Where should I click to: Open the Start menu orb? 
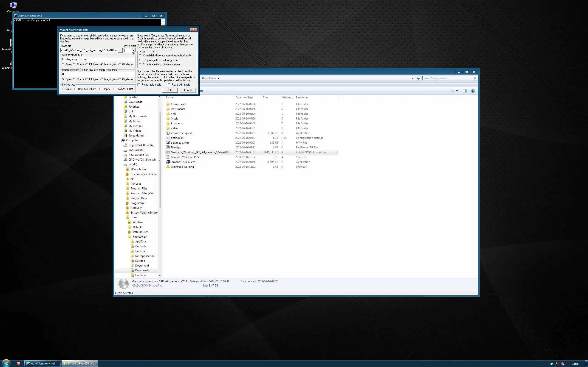pyautogui.click(x=6, y=363)
